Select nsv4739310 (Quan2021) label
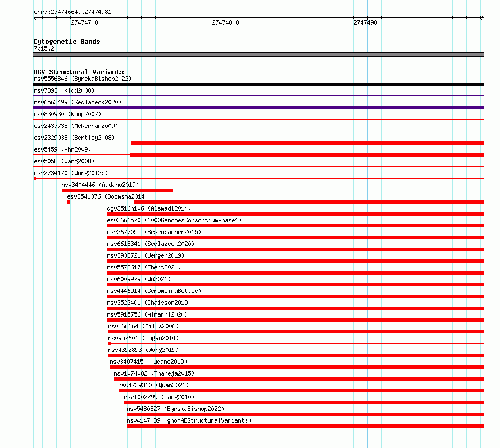Viewport: 500px width, 448px height. coord(153,385)
